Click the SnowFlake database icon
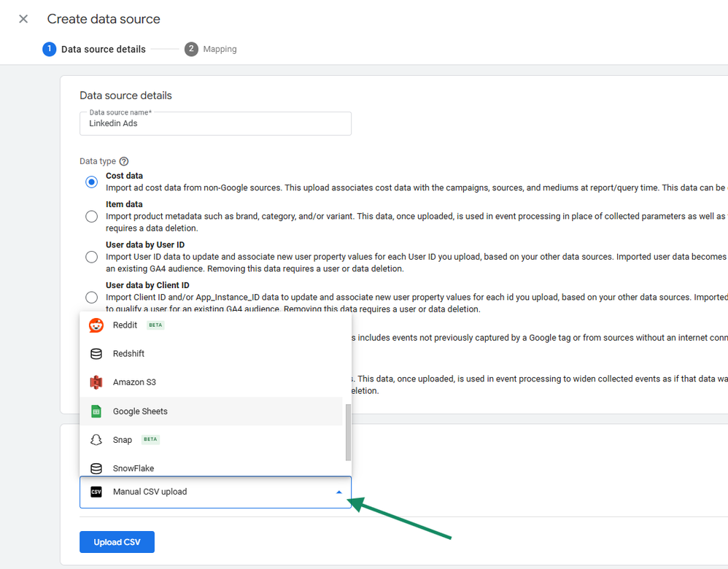The width and height of the screenshot is (728, 569). coord(96,468)
